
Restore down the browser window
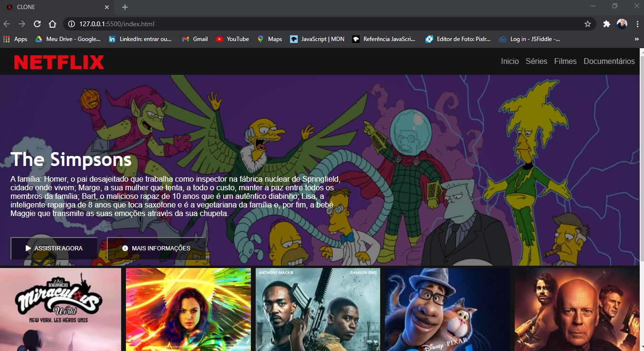(615, 6)
